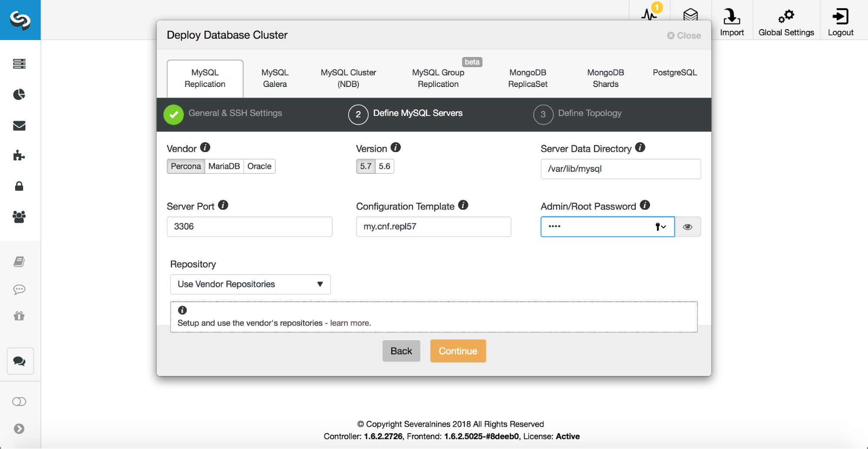The image size is (868, 449).
Task: Switch to the MySQL Replication tab
Action: [205, 78]
